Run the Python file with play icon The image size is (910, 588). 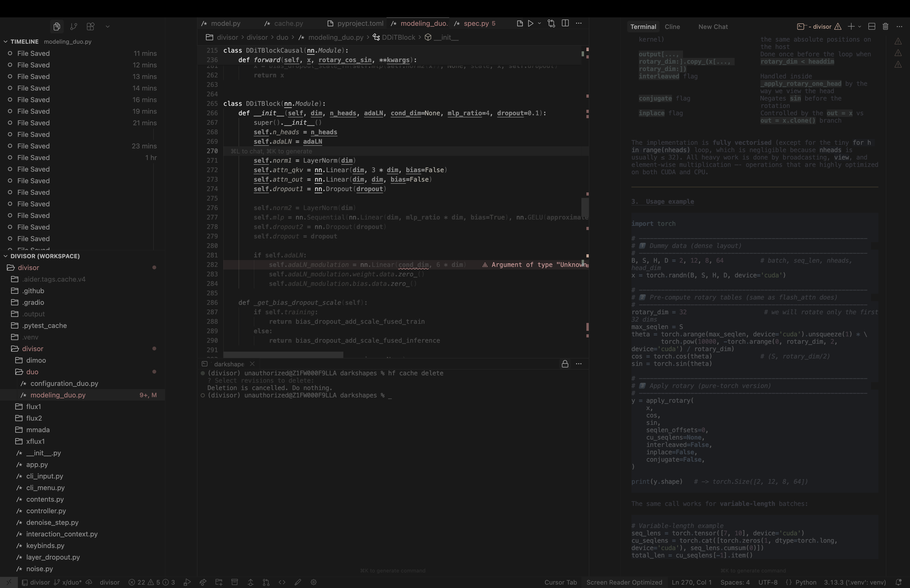pyautogui.click(x=530, y=23)
